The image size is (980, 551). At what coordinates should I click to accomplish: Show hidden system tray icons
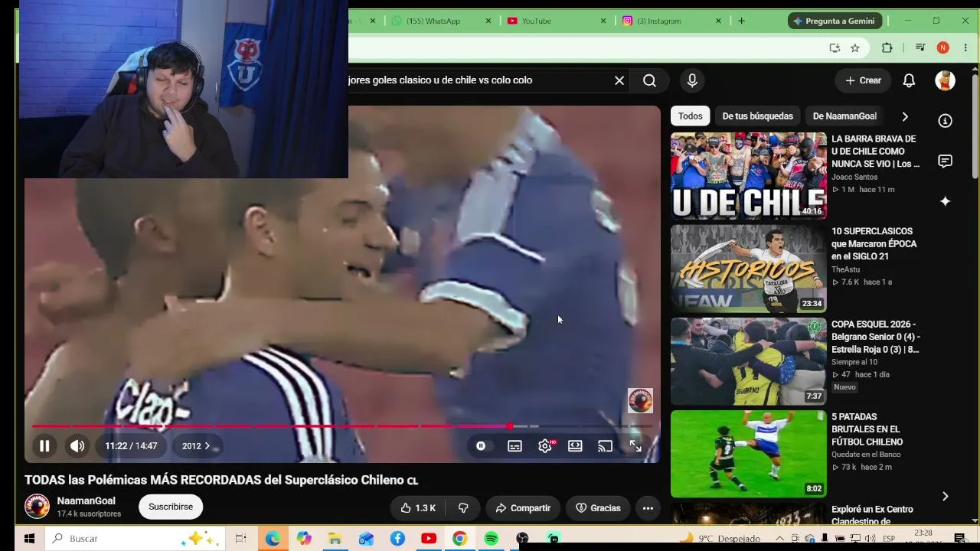click(x=780, y=539)
